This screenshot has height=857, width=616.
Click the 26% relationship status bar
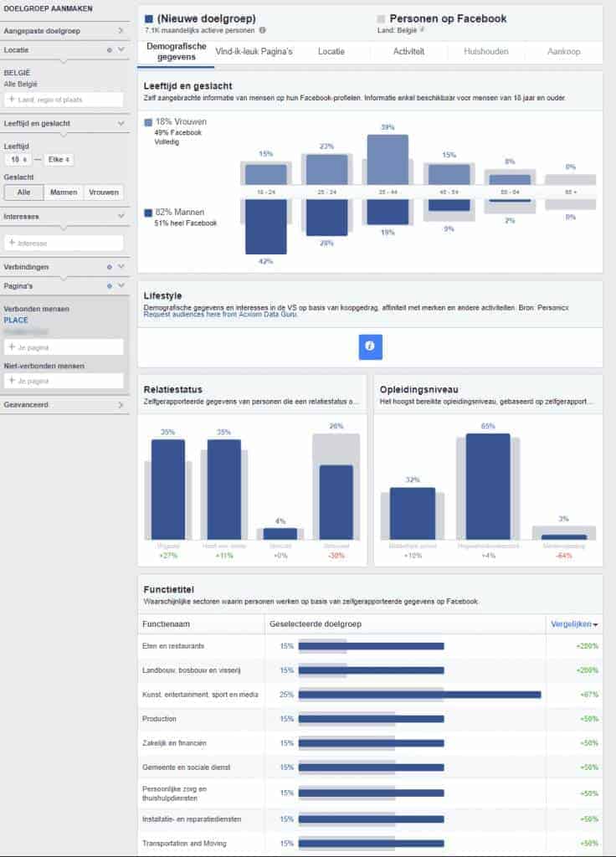click(x=336, y=502)
